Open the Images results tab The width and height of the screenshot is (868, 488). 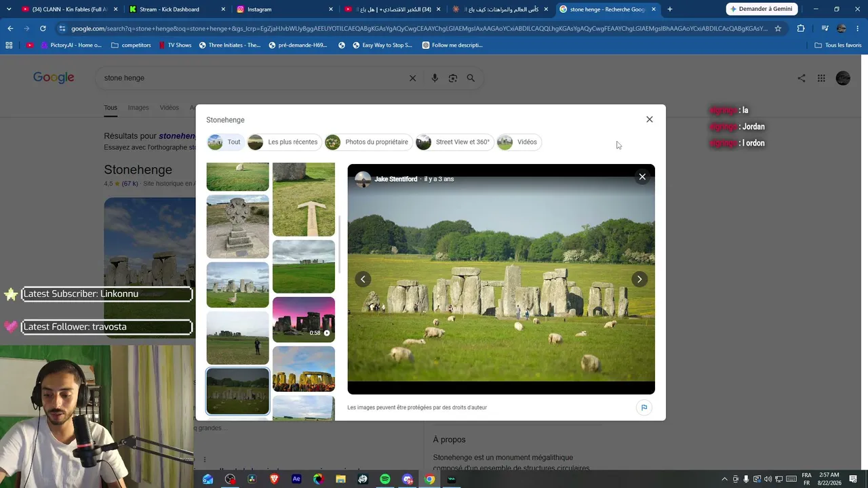click(x=138, y=108)
